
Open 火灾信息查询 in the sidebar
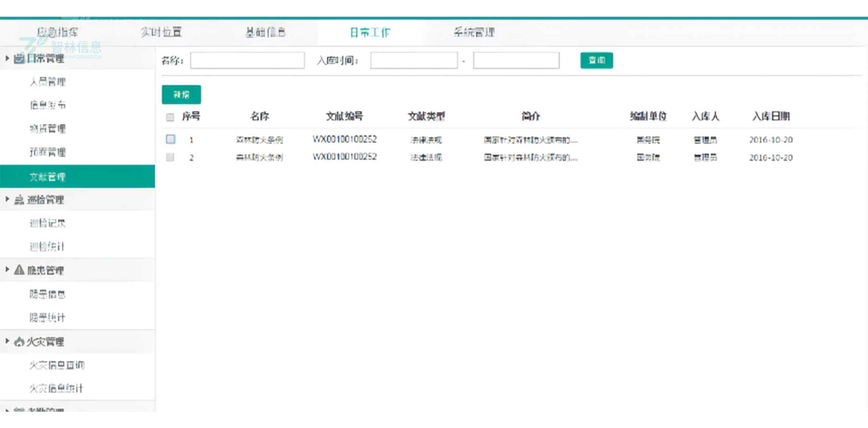point(57,365)
